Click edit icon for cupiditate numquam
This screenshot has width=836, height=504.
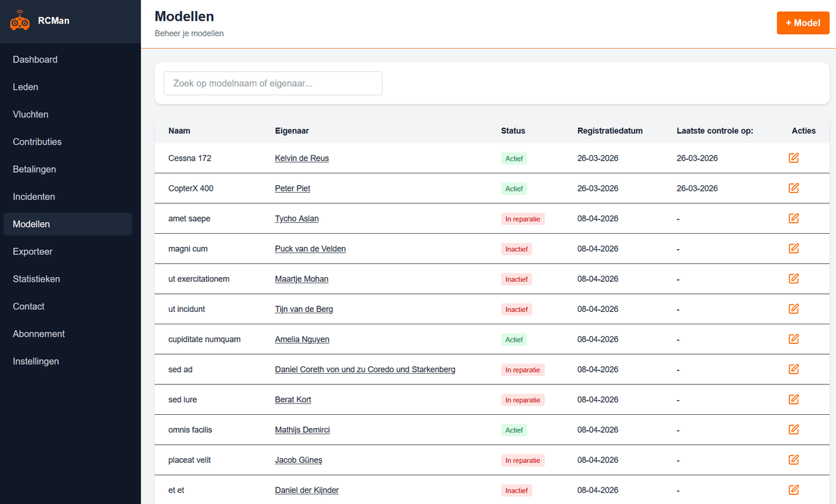pos(794,339)
